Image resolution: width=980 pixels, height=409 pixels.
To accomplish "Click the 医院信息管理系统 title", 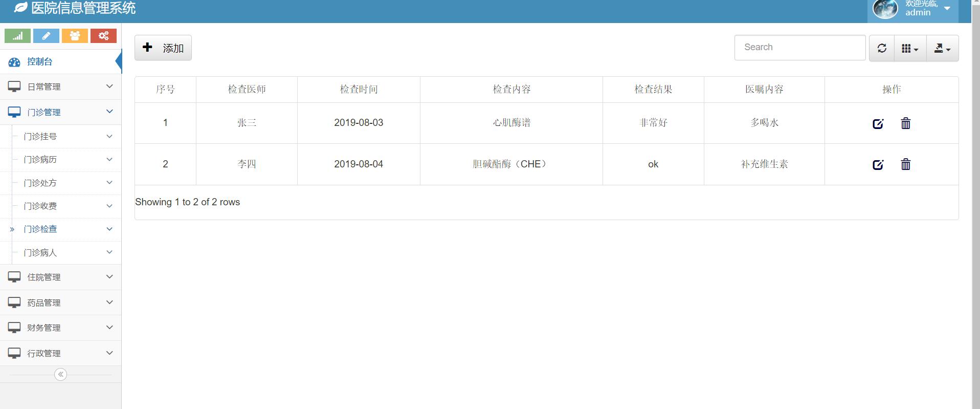I will click(83, 8).
